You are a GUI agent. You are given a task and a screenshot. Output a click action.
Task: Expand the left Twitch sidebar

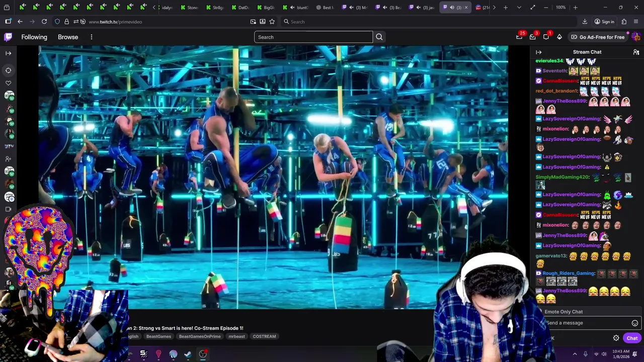[x=8, y=53]
